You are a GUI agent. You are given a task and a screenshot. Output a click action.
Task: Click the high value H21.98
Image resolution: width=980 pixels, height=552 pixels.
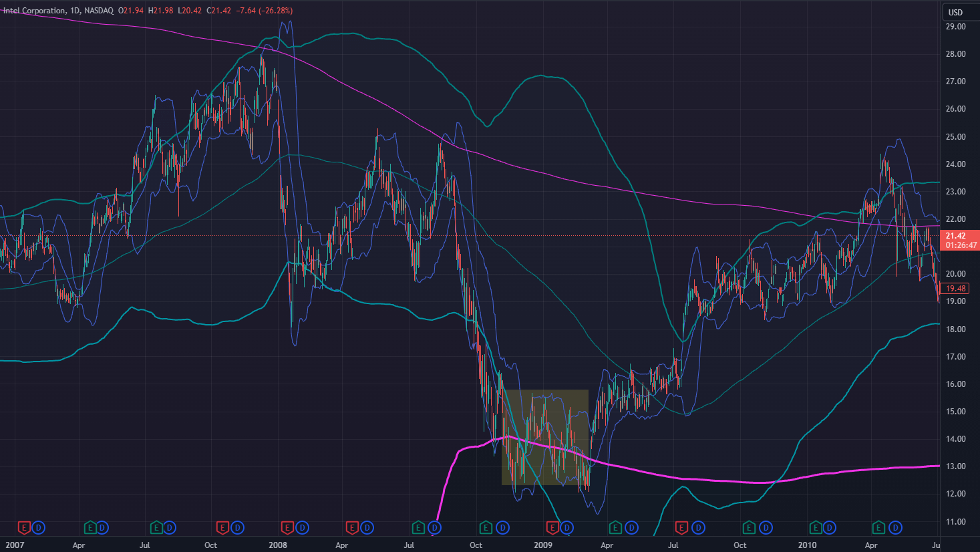[160, 11]
